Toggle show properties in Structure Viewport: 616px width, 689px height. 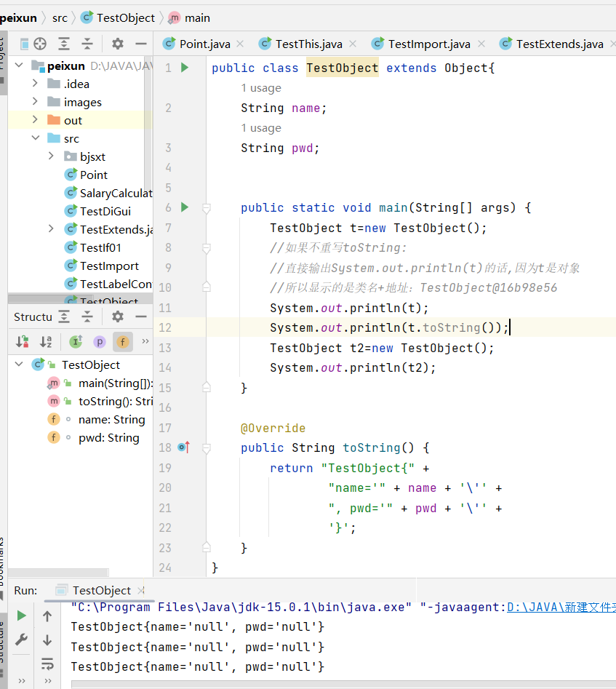coord(100,341)
